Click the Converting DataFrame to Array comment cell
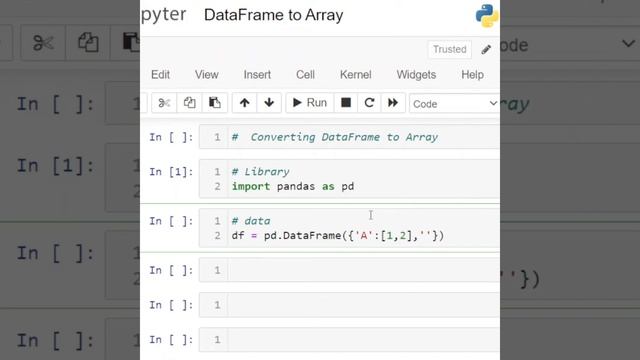The image size is (640, 360). pos(349,137)
